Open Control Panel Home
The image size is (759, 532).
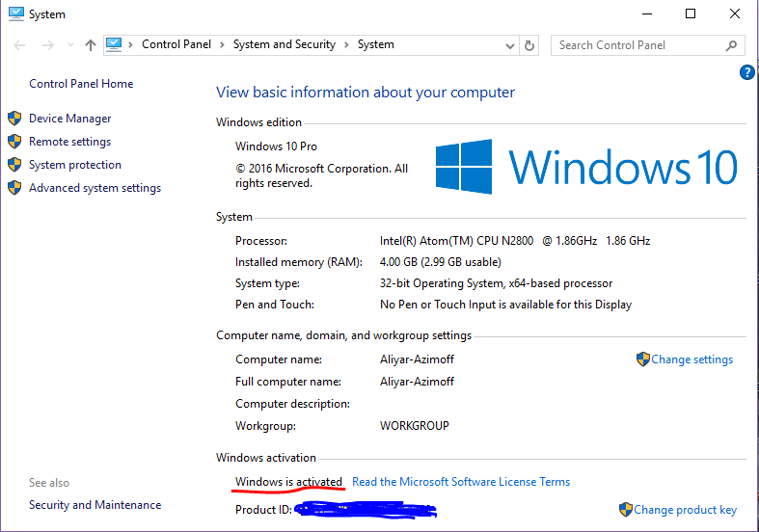[81, 84]
